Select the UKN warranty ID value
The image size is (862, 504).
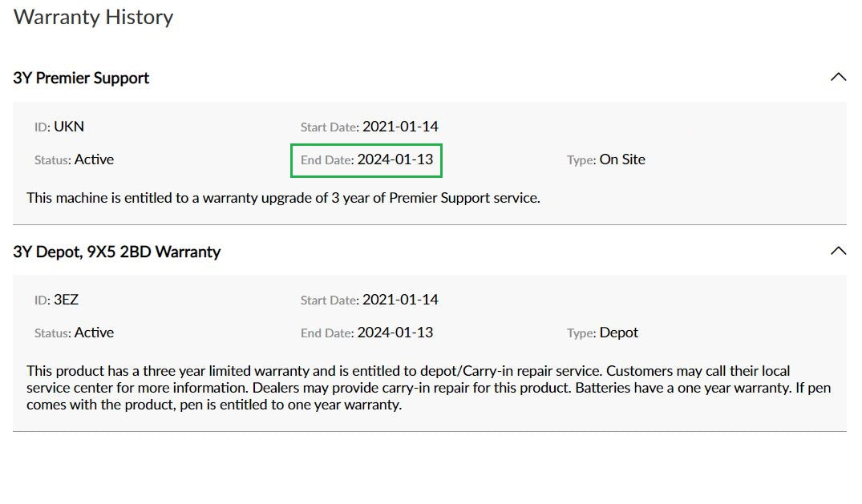pos(69,127)
